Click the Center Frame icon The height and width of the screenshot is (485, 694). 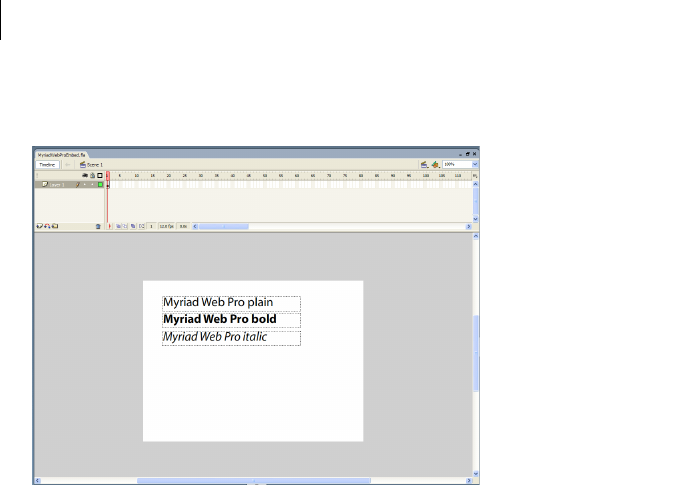coord(110,226)
